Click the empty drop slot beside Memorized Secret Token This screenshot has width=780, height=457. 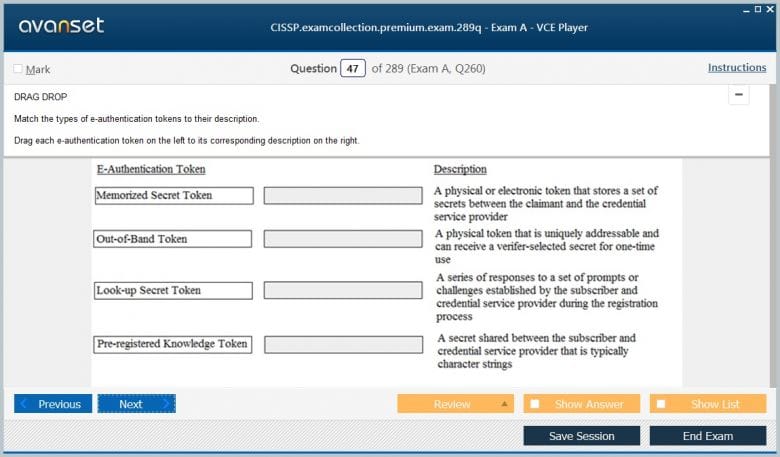pyautogui.click(x=343, y=196)
